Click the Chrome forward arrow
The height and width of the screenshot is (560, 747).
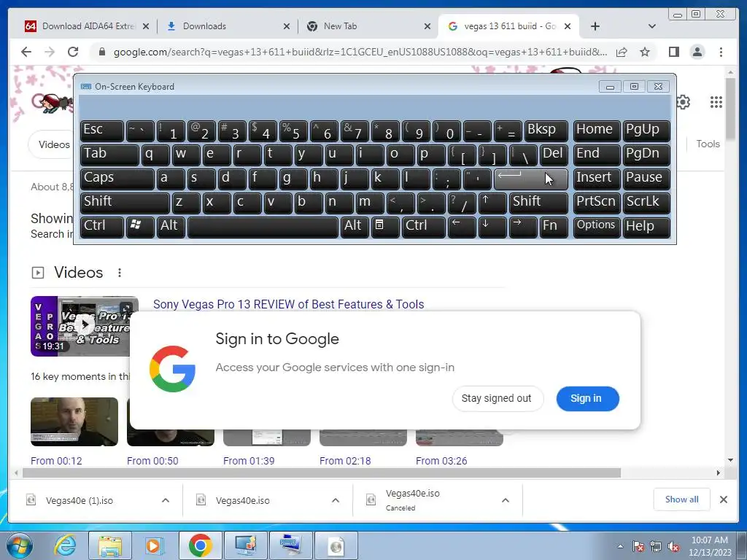point(50,52)
